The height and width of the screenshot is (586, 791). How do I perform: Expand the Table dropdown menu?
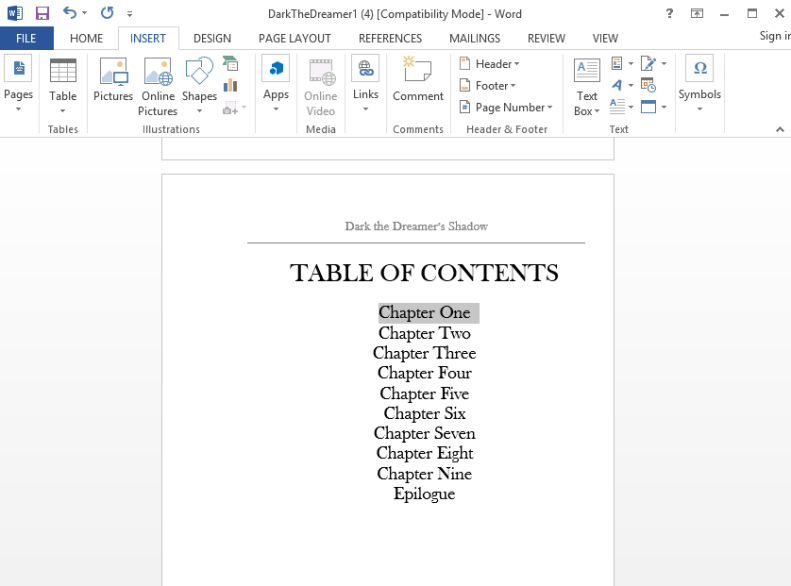click(x=63, y=84)
